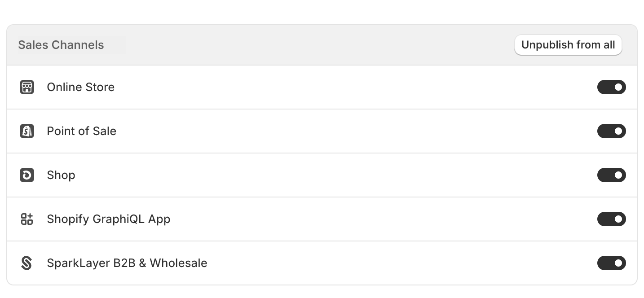Screen dimensions: 644x298
Task: Unpublish from SparkLayer B2B & Wholesale toggle
Action: pyautogui.click(x=611, y=263)
